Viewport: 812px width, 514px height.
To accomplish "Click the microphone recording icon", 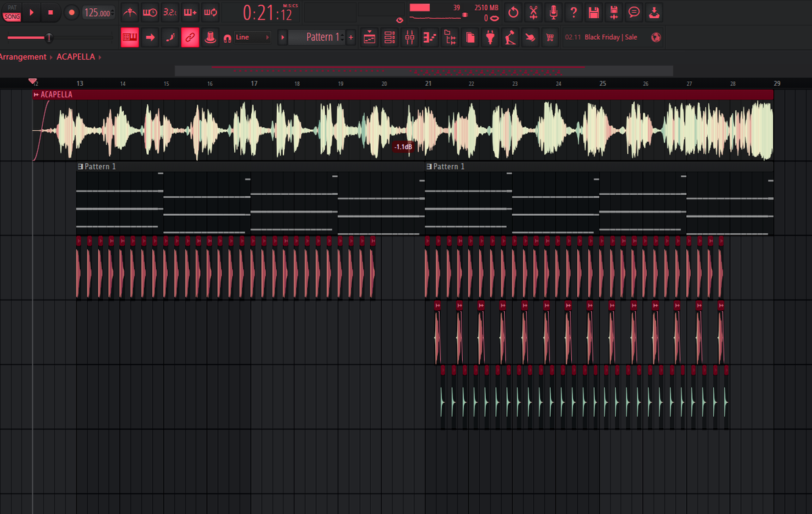I will tap(554, 12).
